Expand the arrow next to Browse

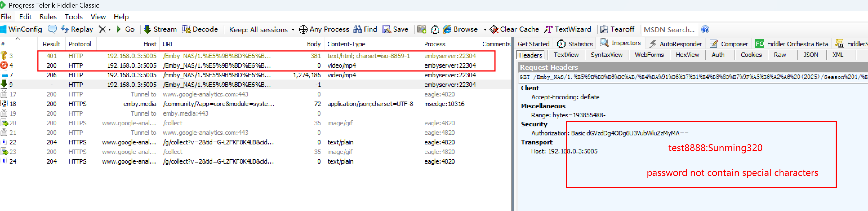pos(485,30)
